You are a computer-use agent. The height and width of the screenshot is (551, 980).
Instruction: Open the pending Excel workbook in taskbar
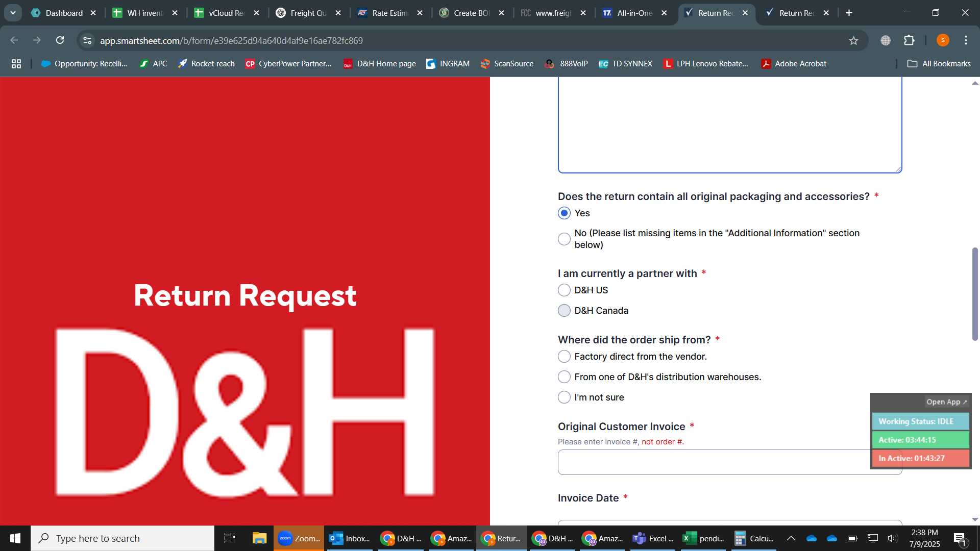coord(704,538)
